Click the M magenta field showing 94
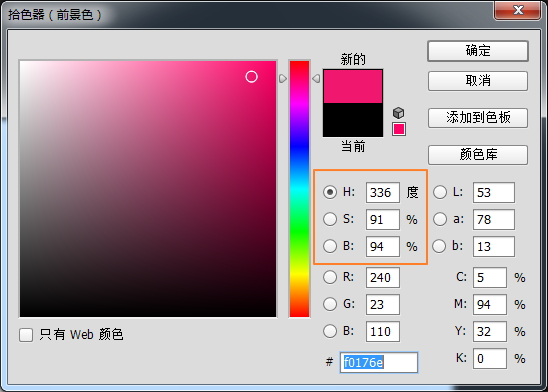This screenshot has width=548, height=392. click(490, 304)
